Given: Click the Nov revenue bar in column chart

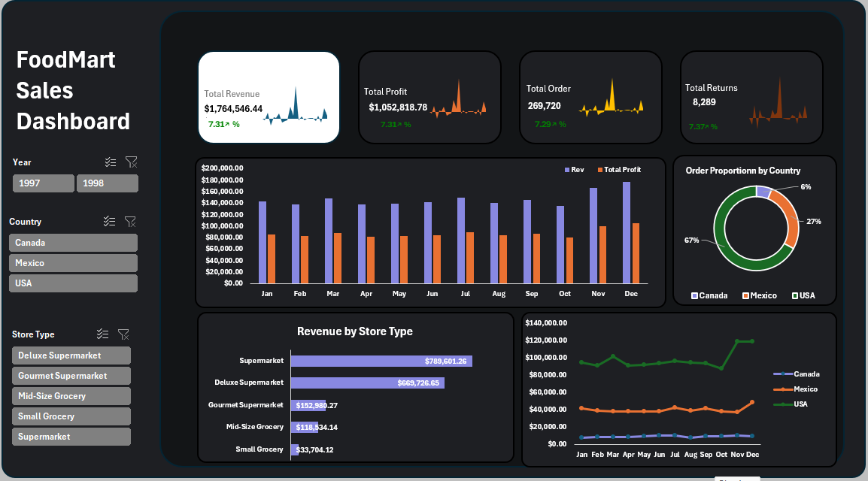Looking at the screenshot, I should (593, 235).
